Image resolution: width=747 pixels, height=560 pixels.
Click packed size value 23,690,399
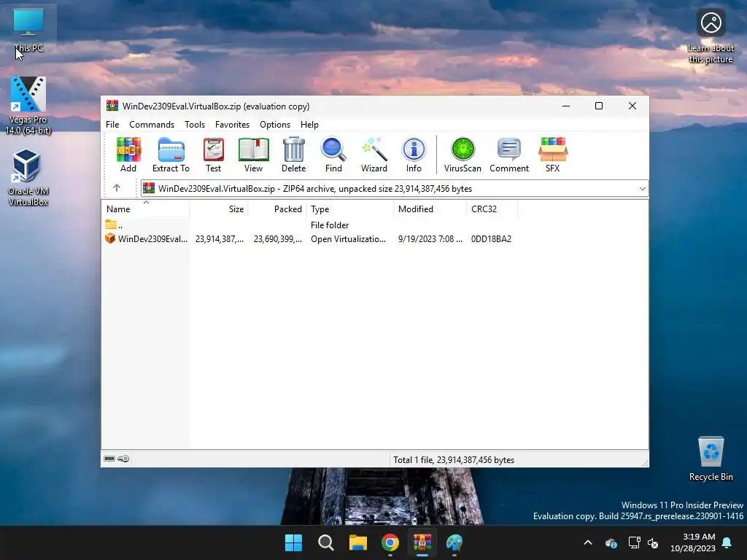(278, 238)
